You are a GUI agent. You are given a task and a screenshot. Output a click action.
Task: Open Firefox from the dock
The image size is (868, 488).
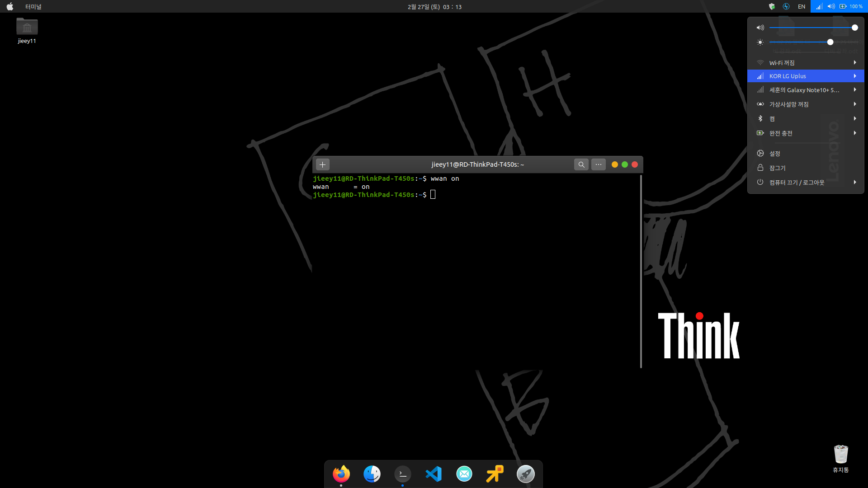coord(341,474)
